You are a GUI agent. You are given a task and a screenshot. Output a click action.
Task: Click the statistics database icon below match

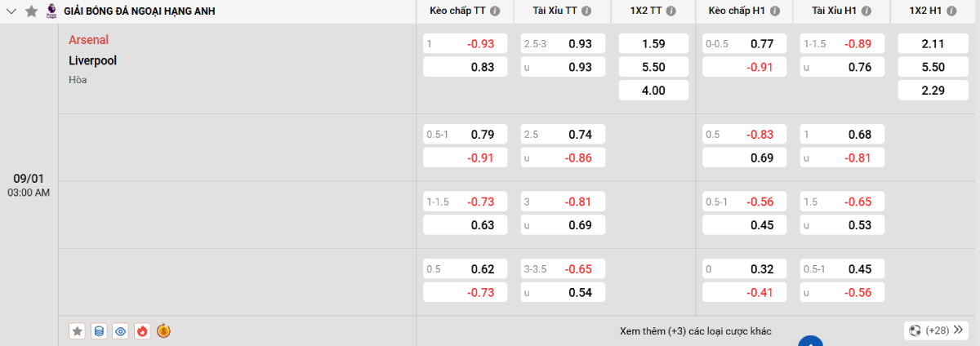pos(99,330)
